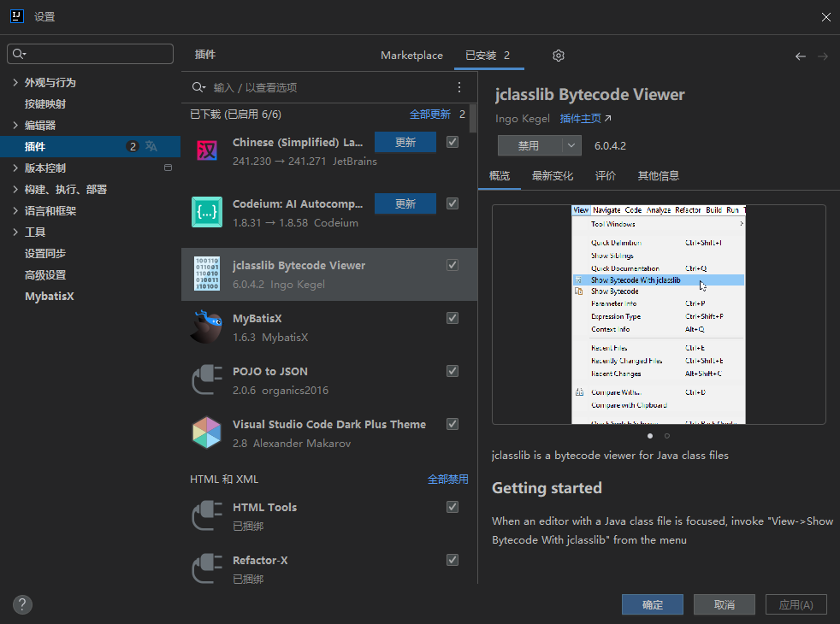Click the HTML Tools plug icon
The height and width of the screenshot is (624, 840).
(x=207, y=515)
